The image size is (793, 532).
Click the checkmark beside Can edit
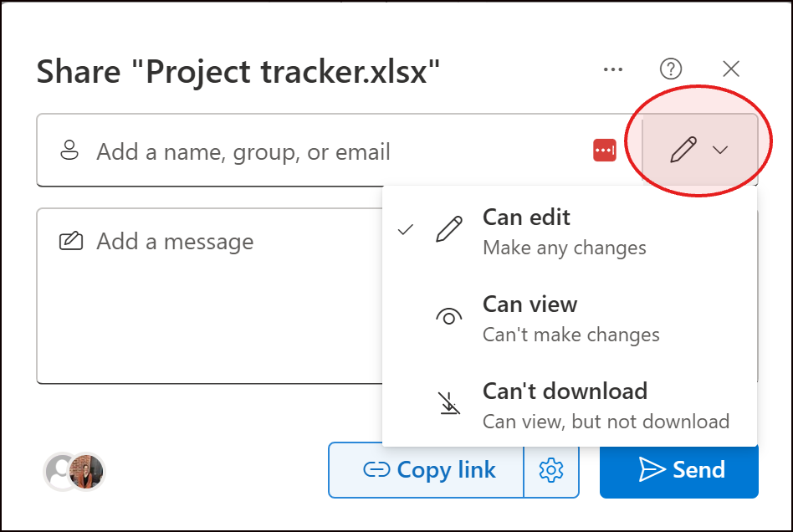click(407, 229)
